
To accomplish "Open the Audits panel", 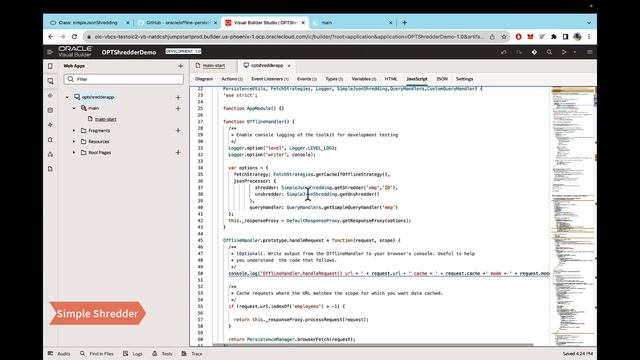I will tap(59, 353).
